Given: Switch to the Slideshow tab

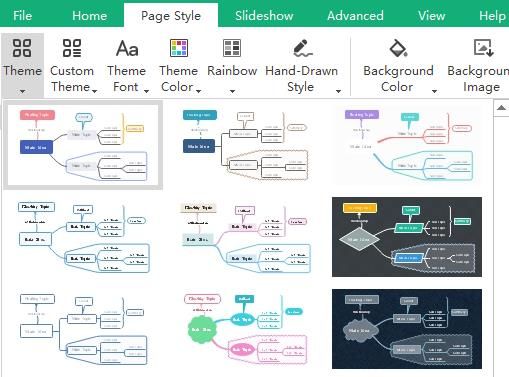Looking at the screenshot, I should (264, 16).
